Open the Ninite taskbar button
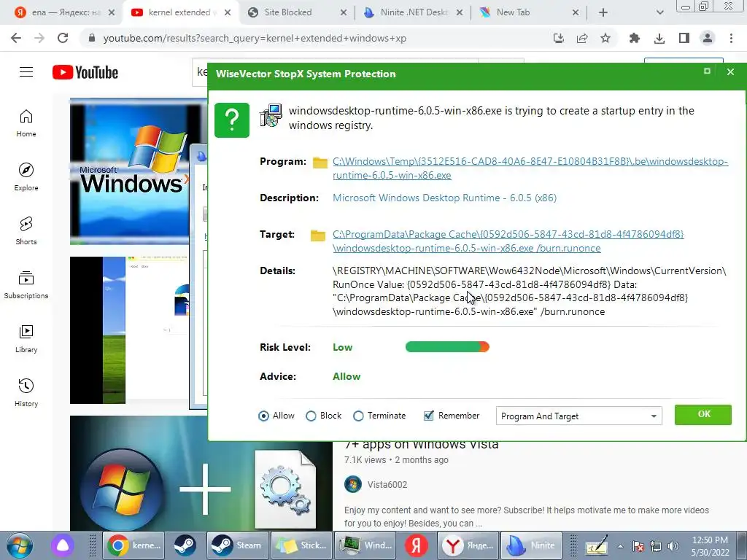Screen dimensions: 747x560 point(531,545)
